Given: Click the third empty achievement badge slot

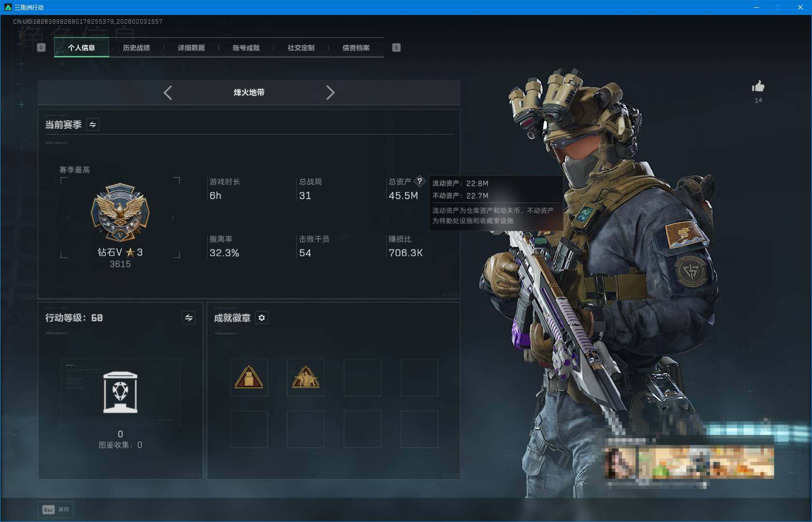Looking at the screenshot, I should [362, 378].
